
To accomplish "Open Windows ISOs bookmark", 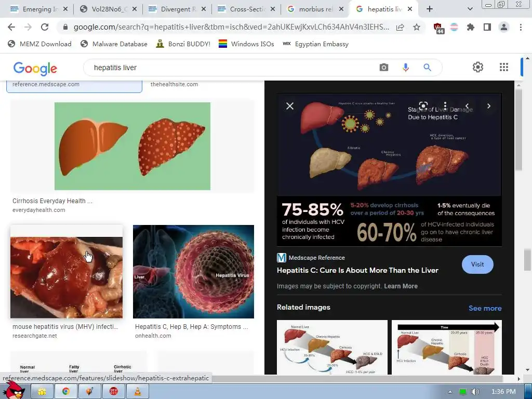I will pos(246,44).
